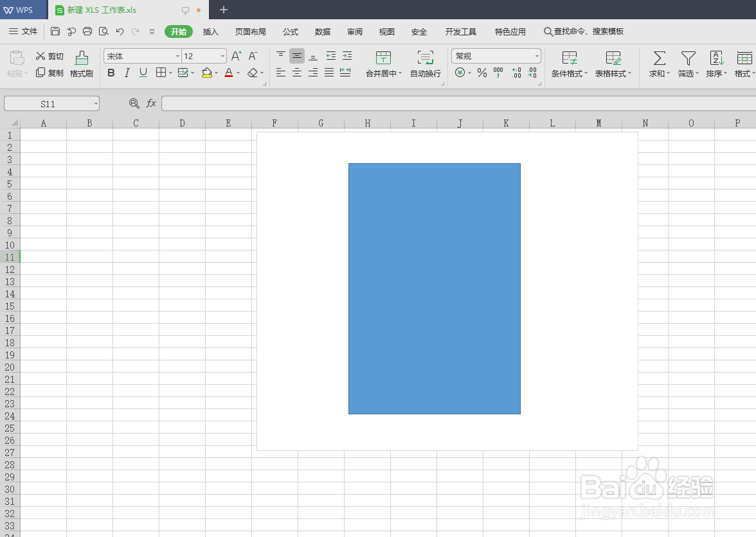
Task: Undo the last action
Action: (120, 31)
